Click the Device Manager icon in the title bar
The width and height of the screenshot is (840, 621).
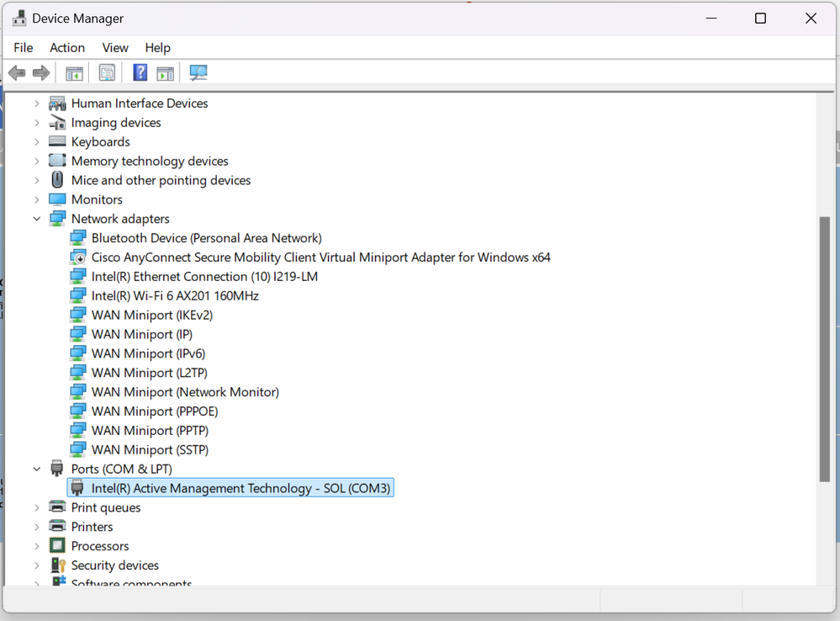point(19,17)
